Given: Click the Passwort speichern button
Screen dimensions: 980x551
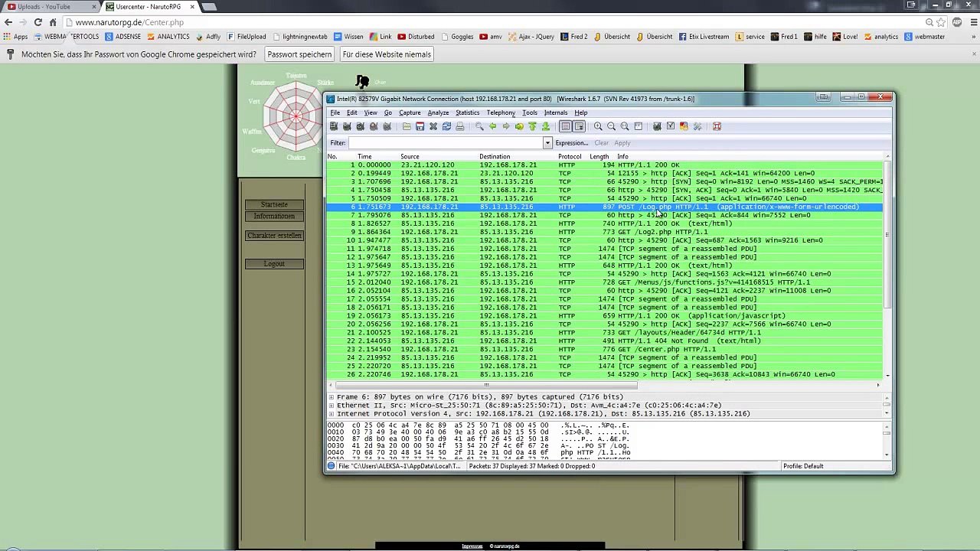Looking at the screenshot, I should pyautogui.click(x=299, y=54).
